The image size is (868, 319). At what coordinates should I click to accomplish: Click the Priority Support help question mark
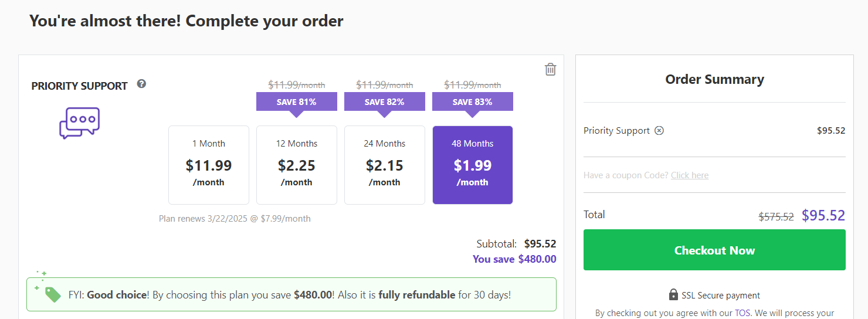[x=141, y=84]
